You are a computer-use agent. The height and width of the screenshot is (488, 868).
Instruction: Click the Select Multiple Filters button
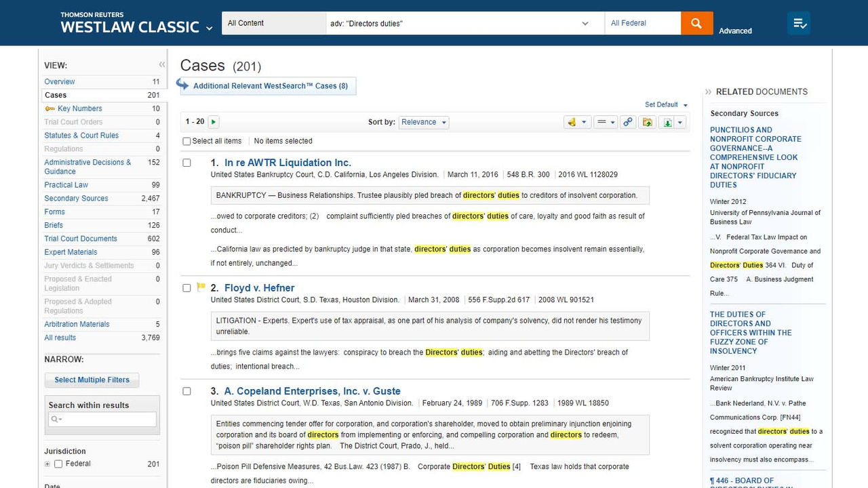point(92,380)
